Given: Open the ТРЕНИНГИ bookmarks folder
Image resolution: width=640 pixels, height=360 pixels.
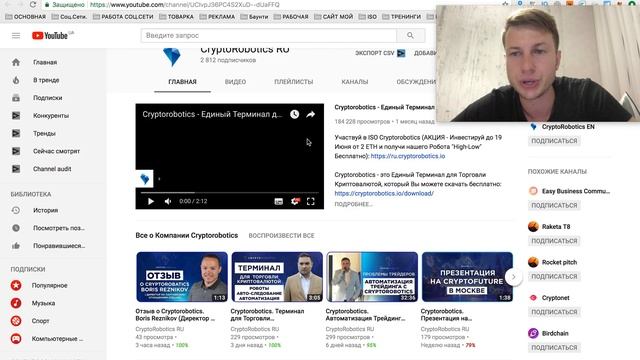Looking at the screenshot, I should point(401,17).
